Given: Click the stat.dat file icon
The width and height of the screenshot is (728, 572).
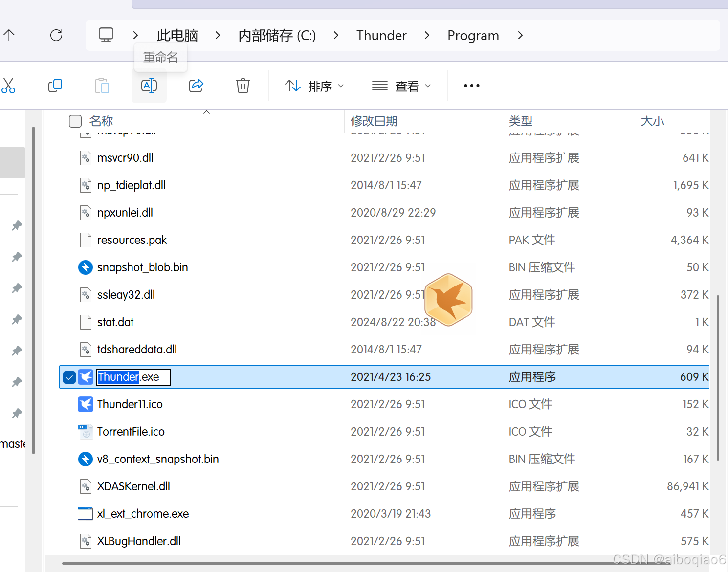Looking at the screenshot, I should 86,322.
